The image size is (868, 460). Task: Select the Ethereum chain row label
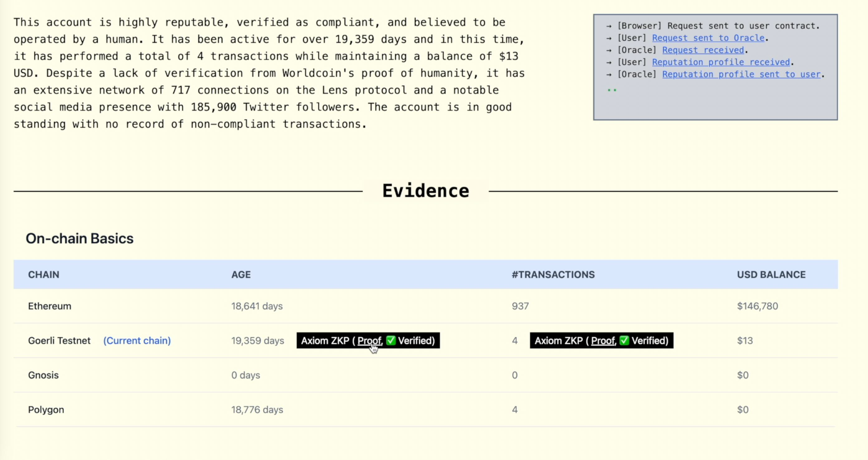[x=50, y=306]
